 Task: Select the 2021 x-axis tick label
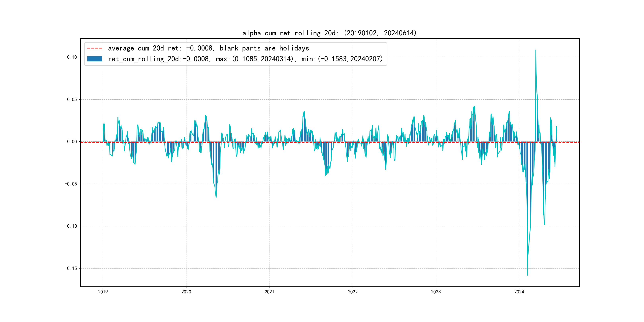click(x=270, y=292)
